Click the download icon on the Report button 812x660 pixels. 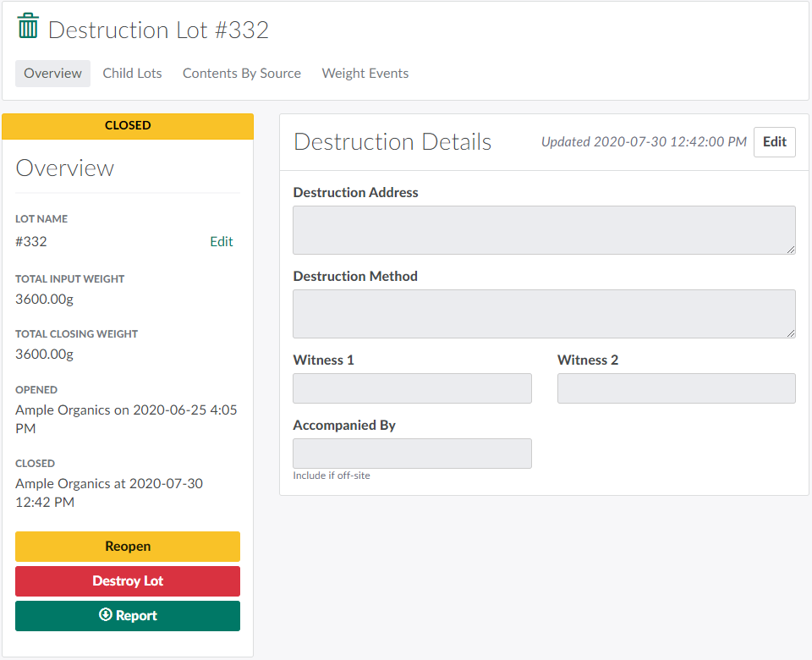click(106, 615)
